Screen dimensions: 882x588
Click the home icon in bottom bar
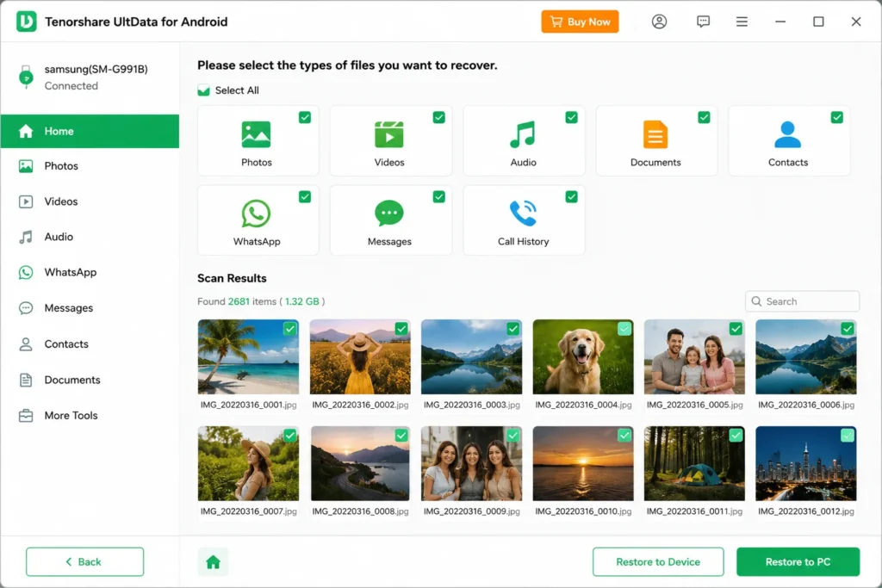[x=214, y=561]
